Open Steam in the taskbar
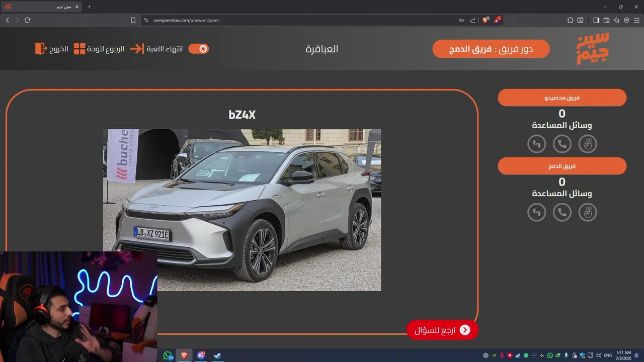Viewport: 644px width, 362px height. click(217, 355)
